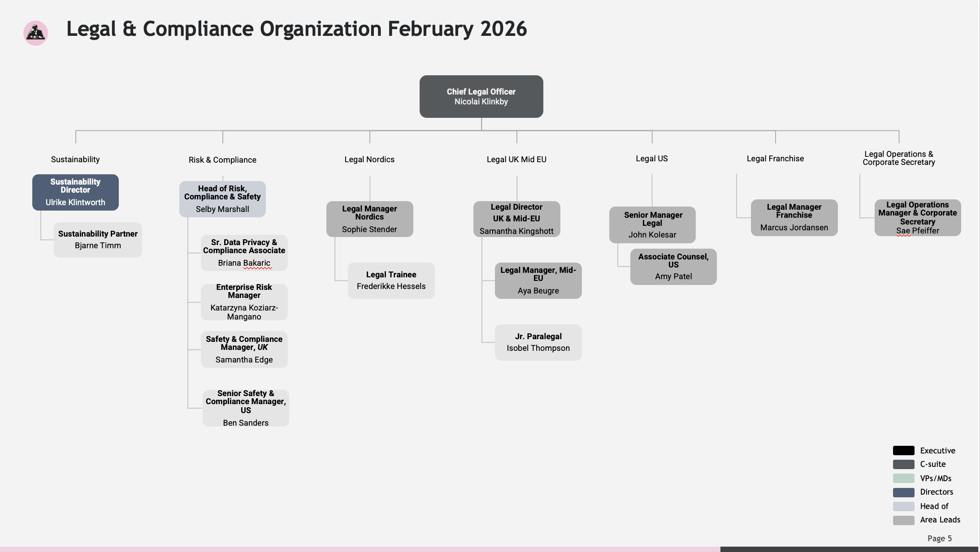Click the slide title heading text
This screenshot has height=552, width=980.
coord(296,29)
